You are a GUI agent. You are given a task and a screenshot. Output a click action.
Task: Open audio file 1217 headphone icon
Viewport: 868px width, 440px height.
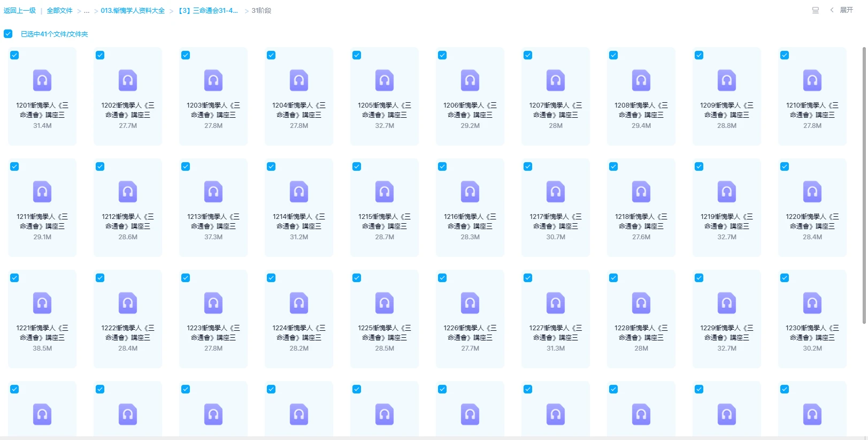click(x=556, y=192)
